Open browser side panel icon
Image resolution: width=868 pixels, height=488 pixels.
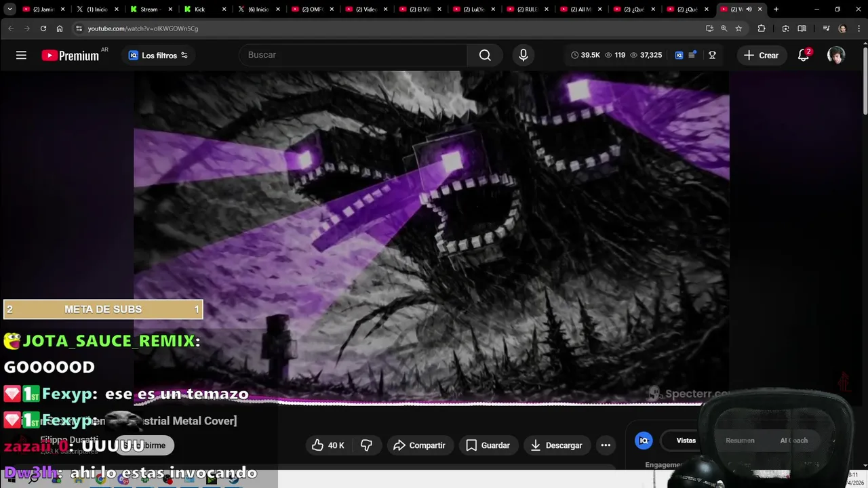pyautogui.click(x=802, y=28)
